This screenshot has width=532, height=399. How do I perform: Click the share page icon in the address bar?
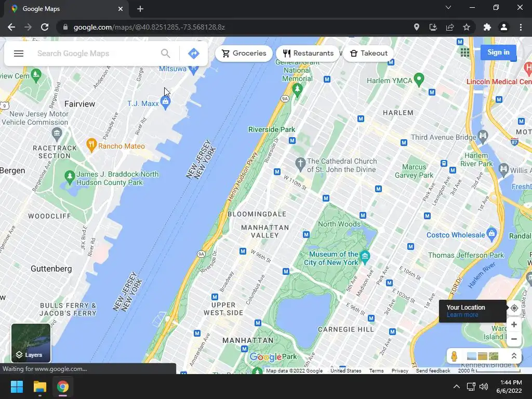(x=450, y=27)
